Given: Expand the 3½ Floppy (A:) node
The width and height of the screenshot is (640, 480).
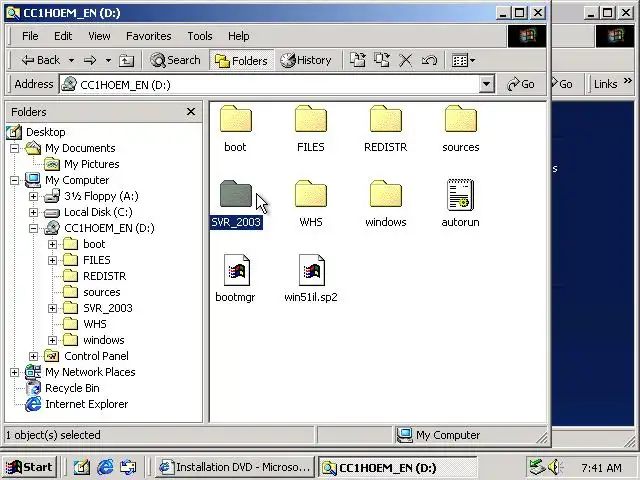Looking at the screenshot, I should tap(33, 196).
